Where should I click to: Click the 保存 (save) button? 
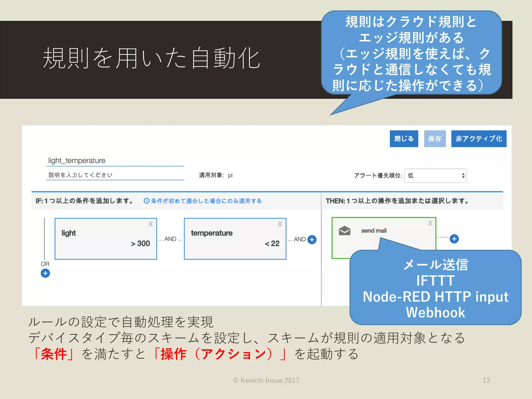pos(435,139)
